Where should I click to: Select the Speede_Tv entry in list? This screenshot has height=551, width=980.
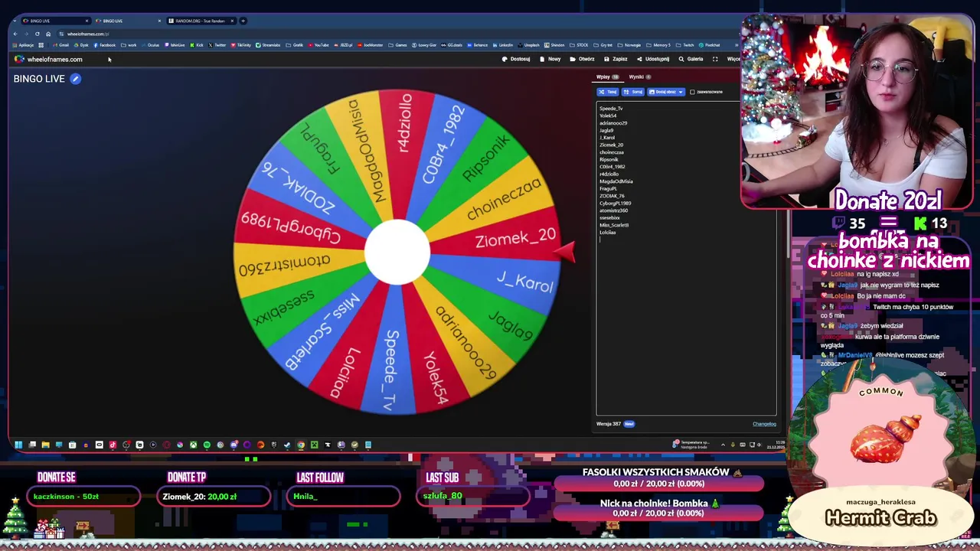click(x=611, y=109)
